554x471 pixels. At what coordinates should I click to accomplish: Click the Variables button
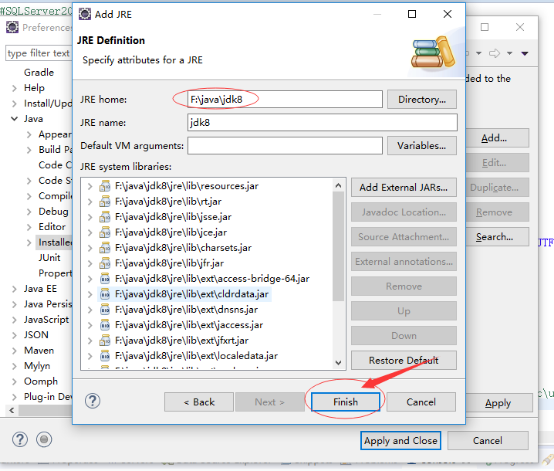422,146
